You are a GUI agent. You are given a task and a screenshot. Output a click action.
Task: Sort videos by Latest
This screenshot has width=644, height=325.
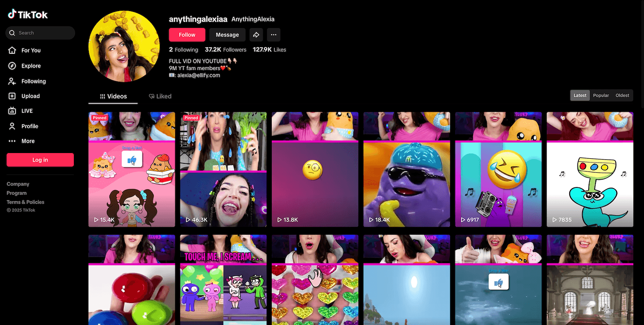pos(580,95)
